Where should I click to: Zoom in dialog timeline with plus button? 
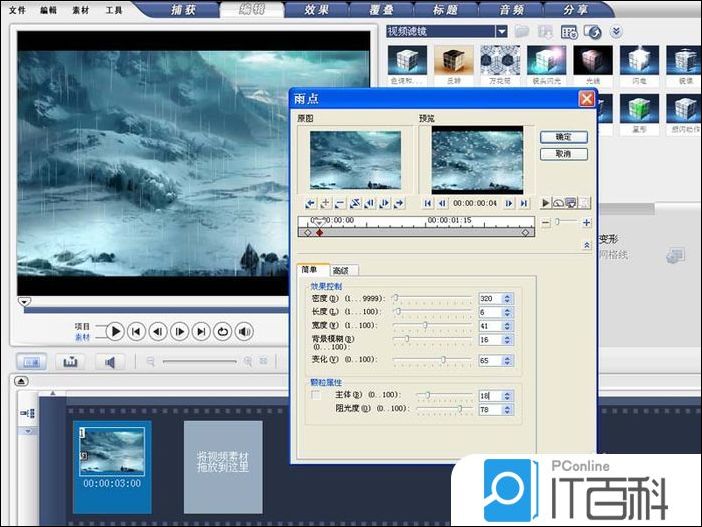pos(586,222)
